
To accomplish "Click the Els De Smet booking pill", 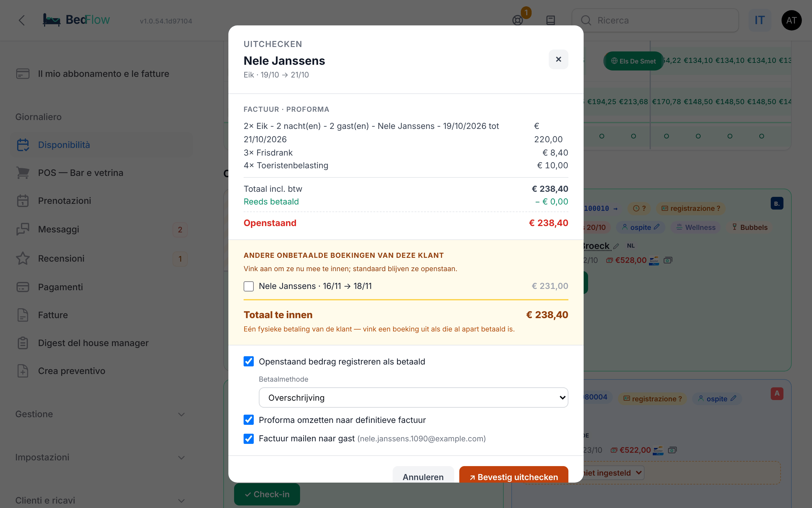I will [x=633, y=61].
